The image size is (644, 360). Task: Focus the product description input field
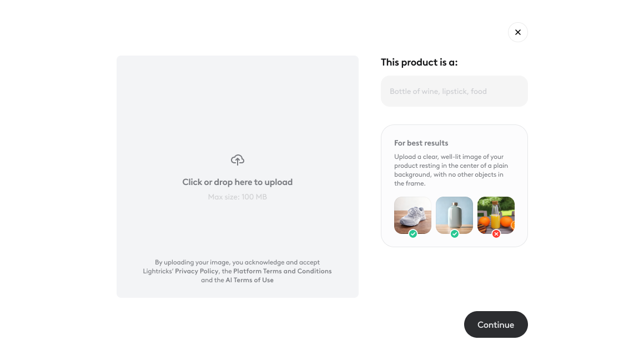454,91
